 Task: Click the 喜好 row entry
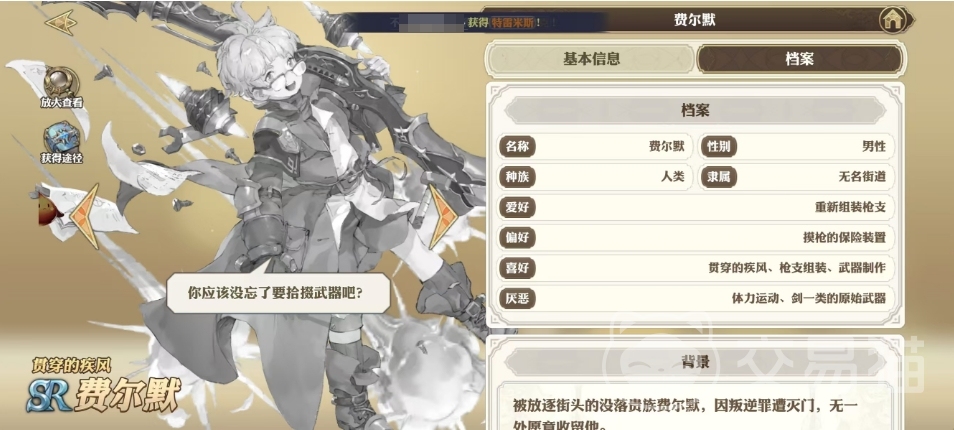point(696,268)
